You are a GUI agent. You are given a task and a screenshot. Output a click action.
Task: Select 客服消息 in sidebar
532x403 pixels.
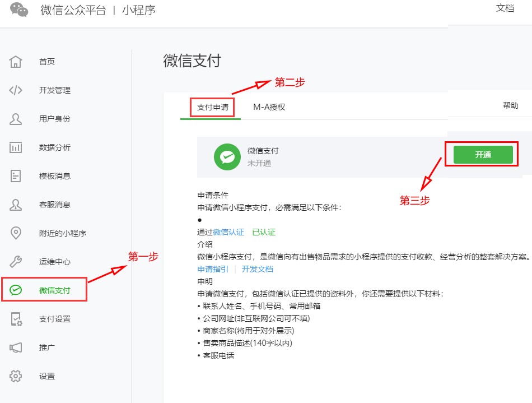click(x=55, y=205)
